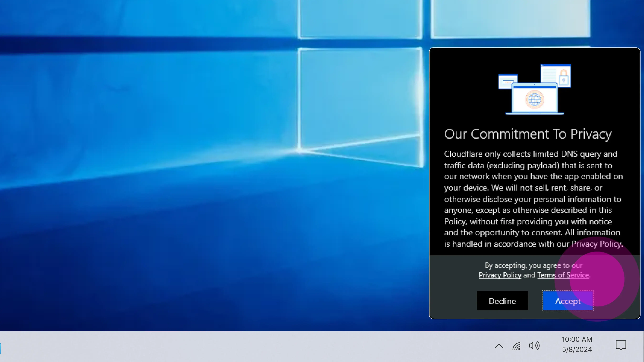Open the volume speaker tray icon
This screenshot has width=644, height=362.
tap(535, 346)
